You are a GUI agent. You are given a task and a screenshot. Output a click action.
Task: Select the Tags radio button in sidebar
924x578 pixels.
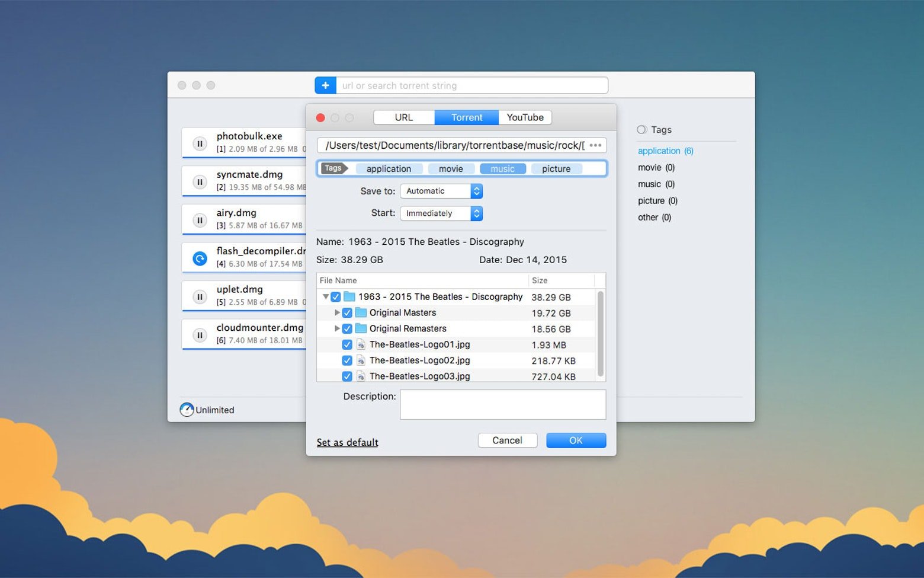coord(641,130)
